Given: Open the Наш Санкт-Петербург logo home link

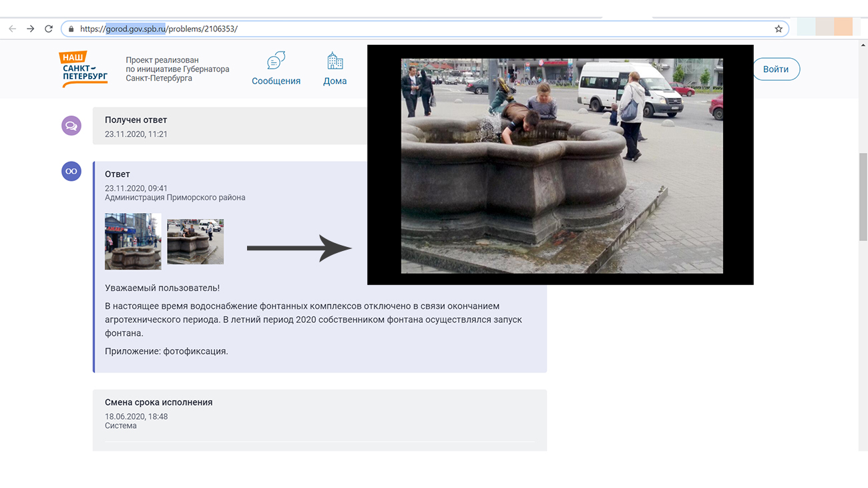Looking at the screenshot, I should (83, 69).
